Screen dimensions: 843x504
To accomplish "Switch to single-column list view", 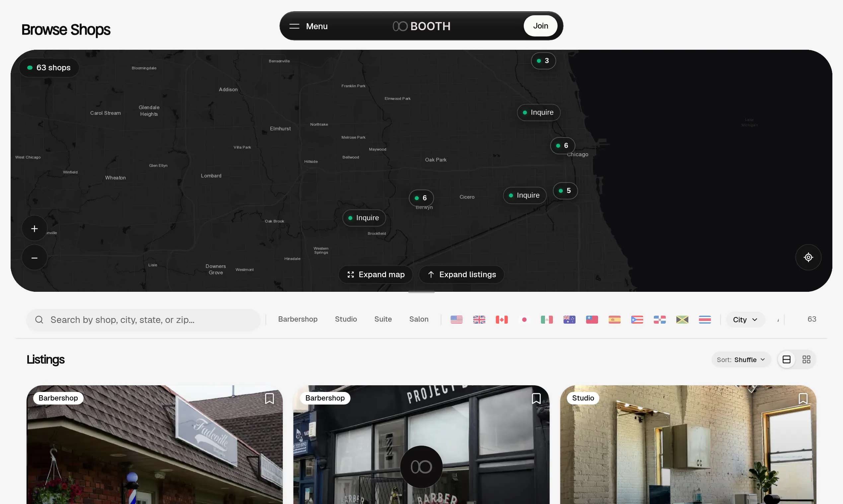I will click(x=787, y=359).
